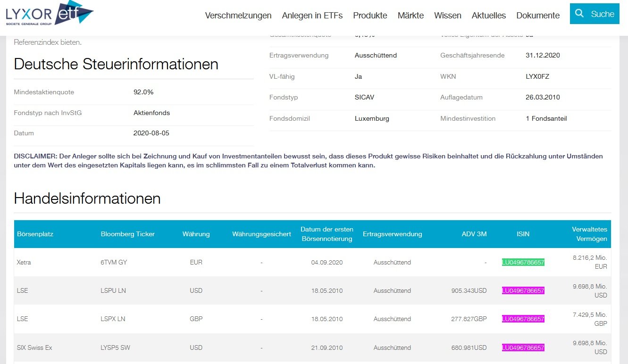Open the Wissen navigation item
The height and width of the screenshot is (364, 628).
point(448,16)
